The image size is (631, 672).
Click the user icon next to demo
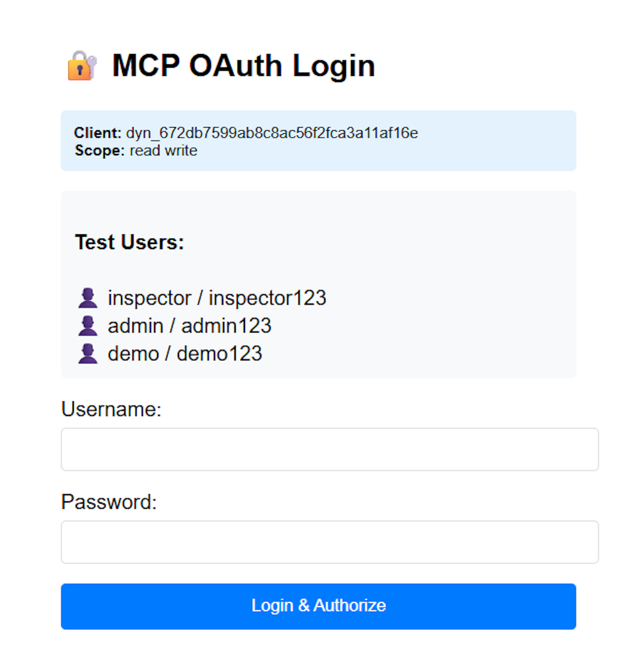[x=88, y=353]
